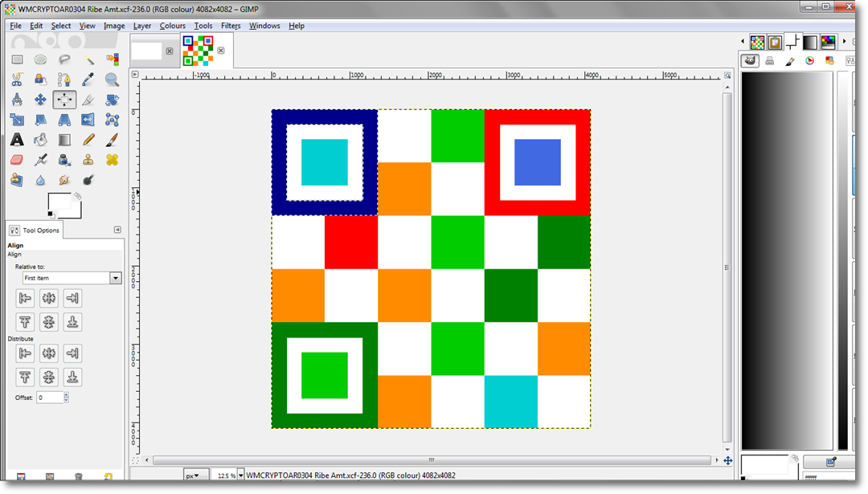The width and height of the screenshot is (868, 494).
Task: Close the blank white image tab
Action: pyautogui.click(x=170, y=51)
